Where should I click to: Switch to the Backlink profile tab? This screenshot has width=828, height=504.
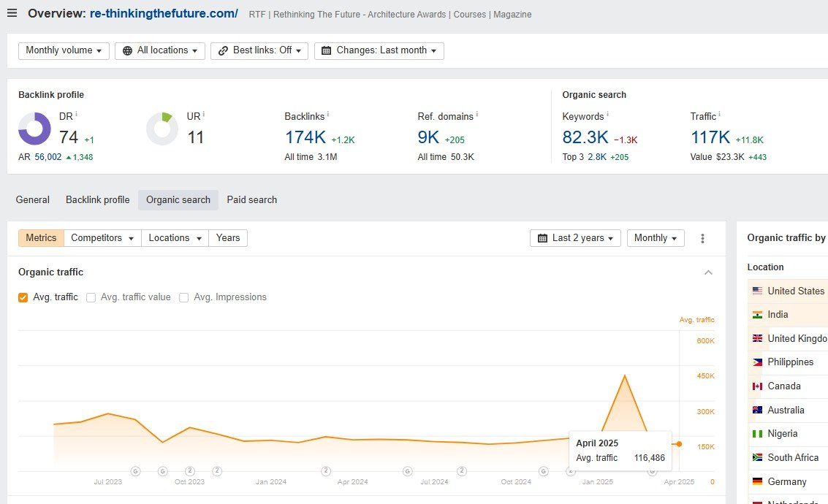coord(98,200)
